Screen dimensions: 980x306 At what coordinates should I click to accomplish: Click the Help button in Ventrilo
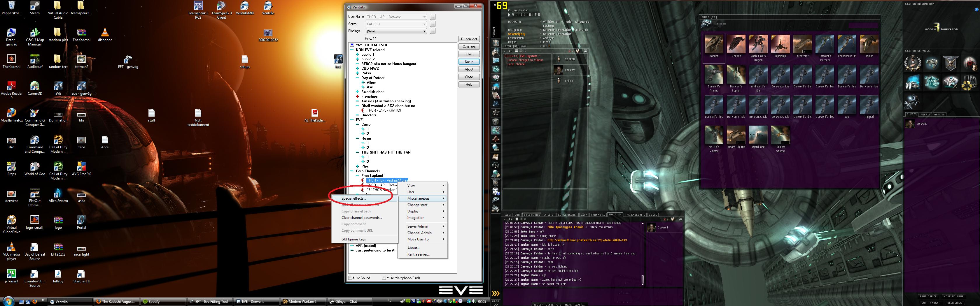point(469,85)
